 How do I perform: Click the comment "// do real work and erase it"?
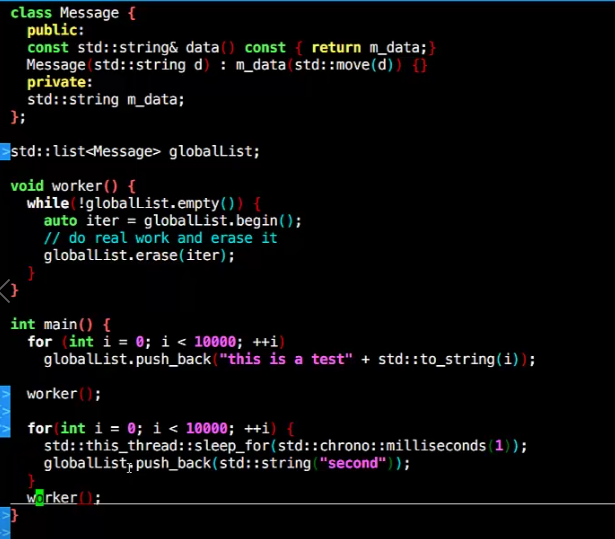pyautogui.click(x=160, y=238)
